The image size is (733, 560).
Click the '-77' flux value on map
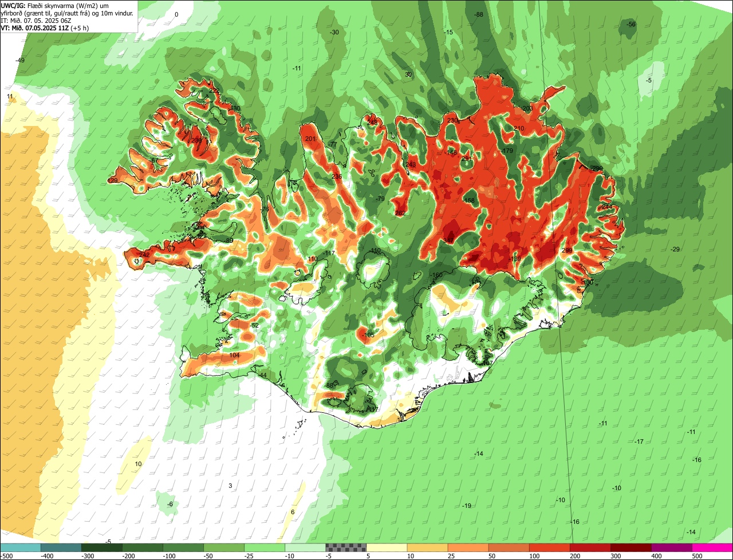tap(333, 144)
